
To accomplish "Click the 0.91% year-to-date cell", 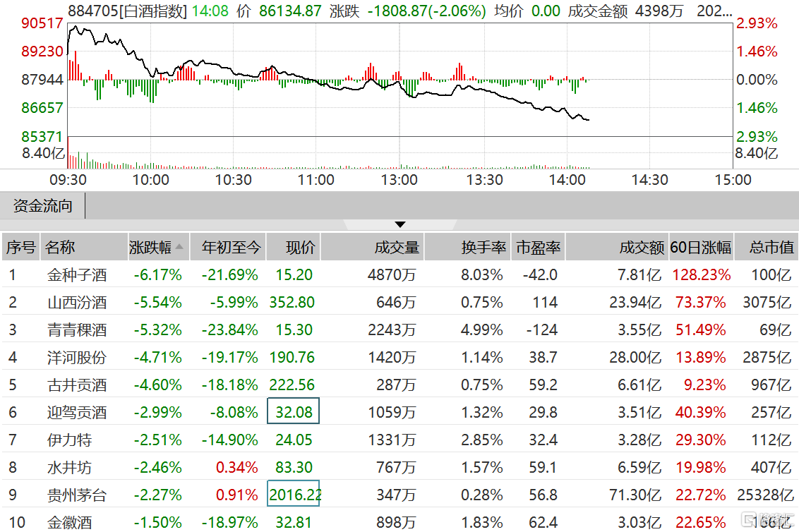I will coord(237,495).
